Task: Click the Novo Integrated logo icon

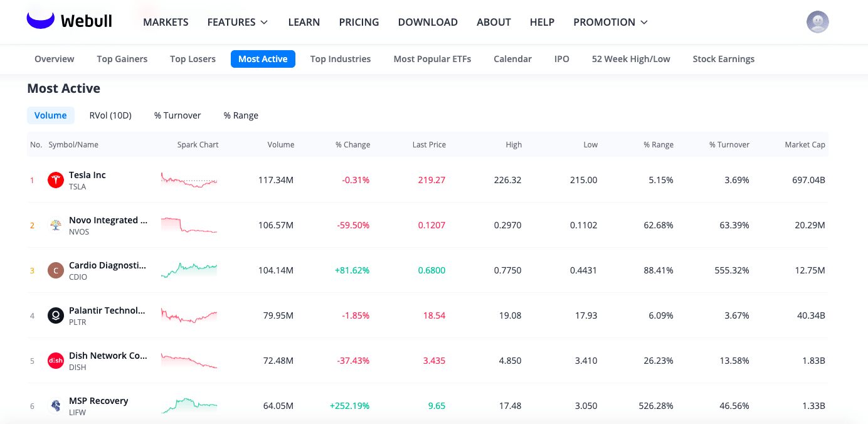Action: point(56,225)
